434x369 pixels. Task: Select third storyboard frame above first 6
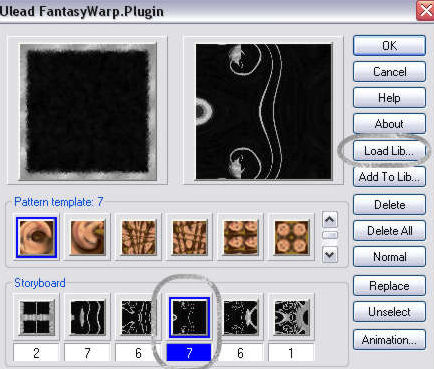[x=138, y=318]
